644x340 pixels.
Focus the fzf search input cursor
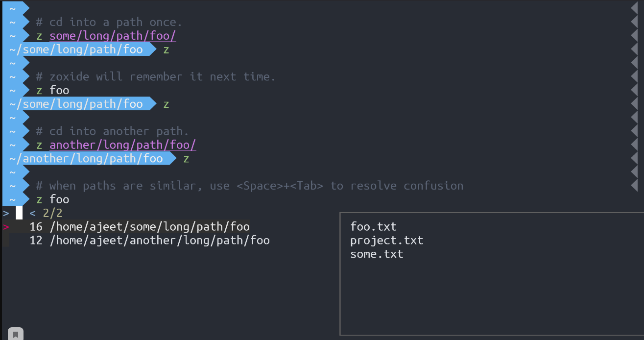pyautogui.click(x=19, y=213)
